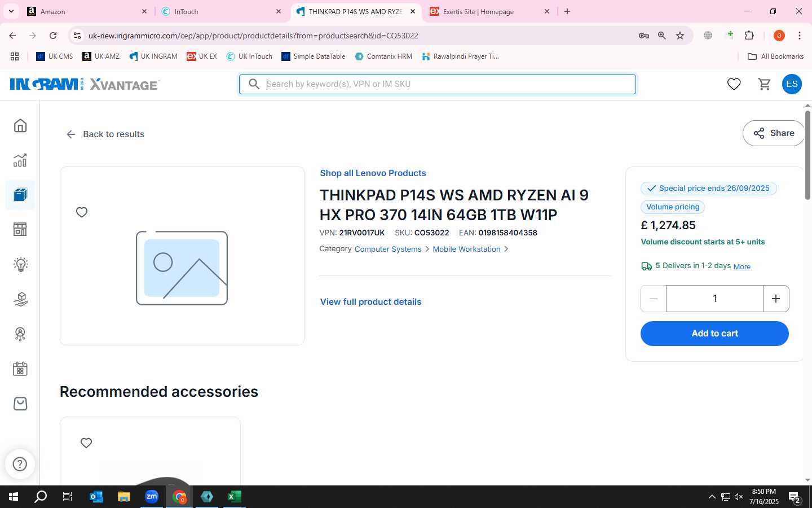View full product details
This screenshot has width=812, height=508.
(x=370, y=302)
